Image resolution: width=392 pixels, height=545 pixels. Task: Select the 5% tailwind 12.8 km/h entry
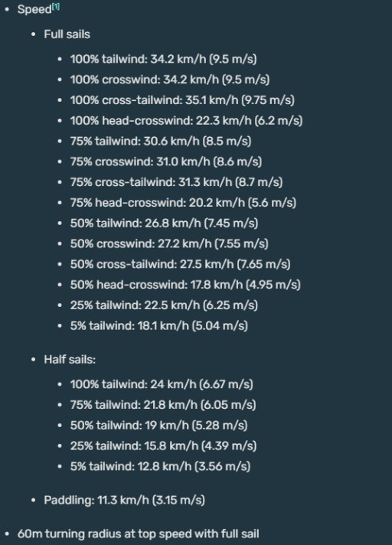click(160, 466)
